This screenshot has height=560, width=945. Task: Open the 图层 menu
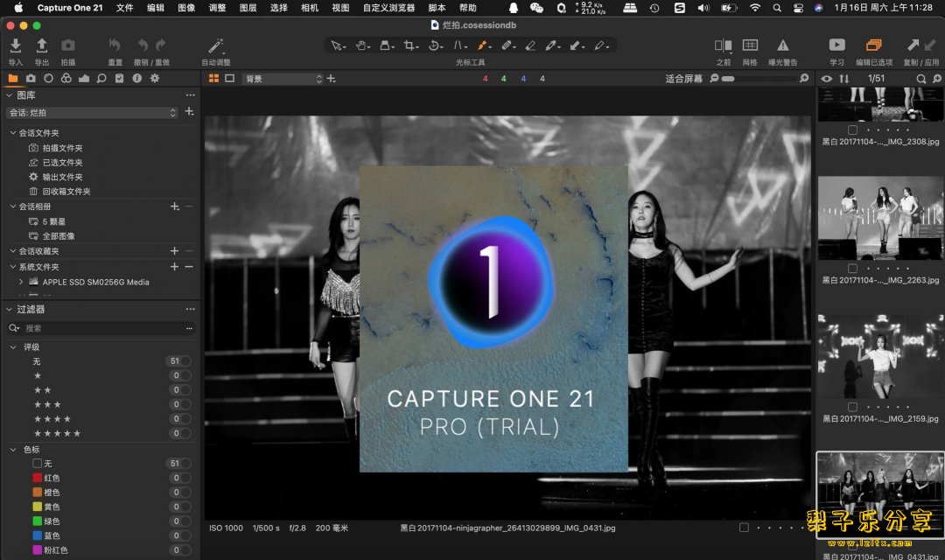[x=248, y=8]
